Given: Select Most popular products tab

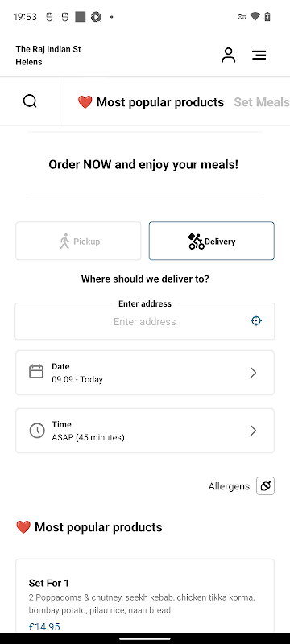Looking at the screenshot, I should pos(151,102).
